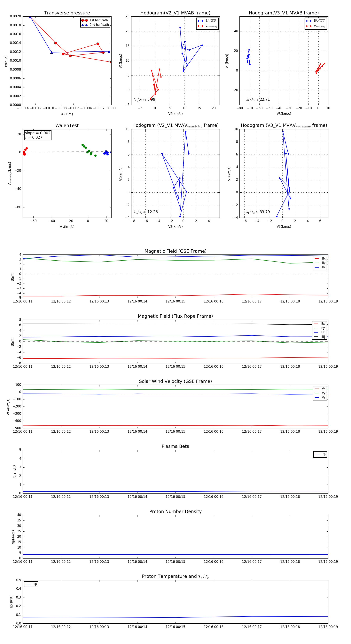Click the 'V_A(km/s)' axis label of WalenTest
Screen dimensions: 351x644
pos(67,227)
